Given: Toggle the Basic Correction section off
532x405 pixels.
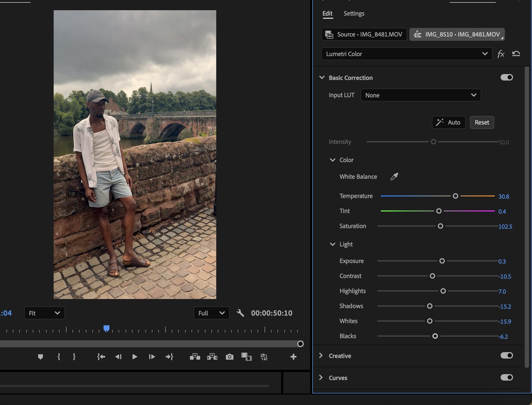Looking at the screenshot, I should click(x=506, y=78).
